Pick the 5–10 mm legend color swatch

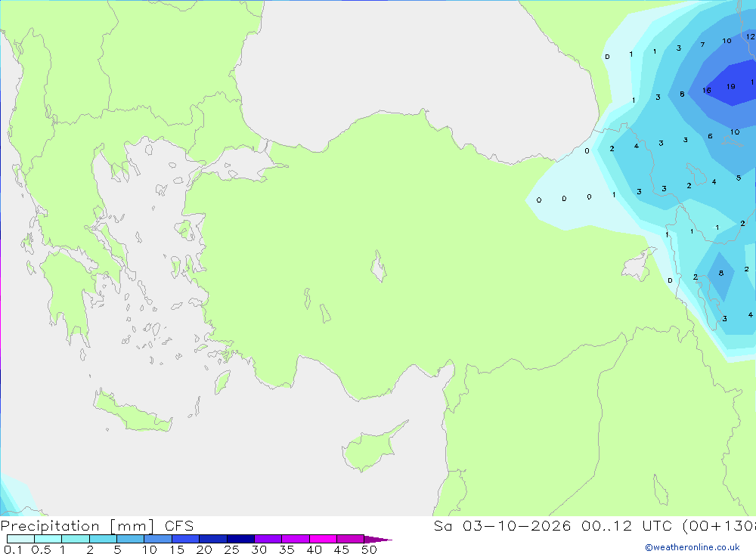(x=130, y=539)
